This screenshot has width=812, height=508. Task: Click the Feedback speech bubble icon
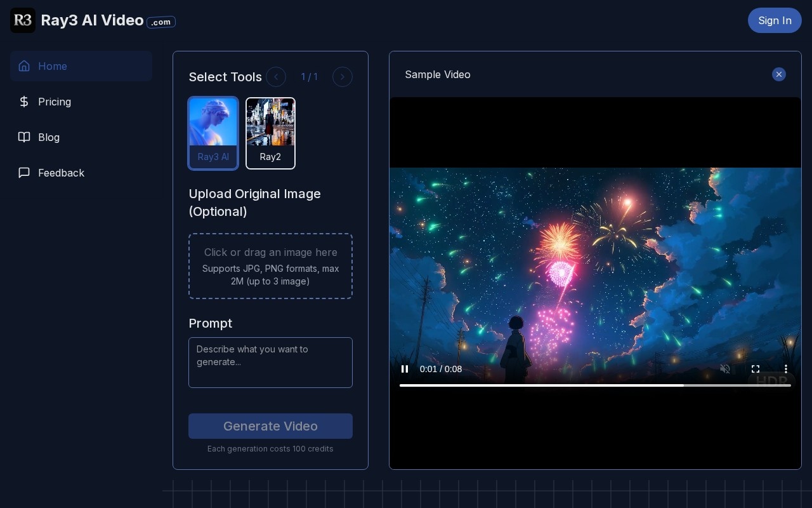pos(24,173)
